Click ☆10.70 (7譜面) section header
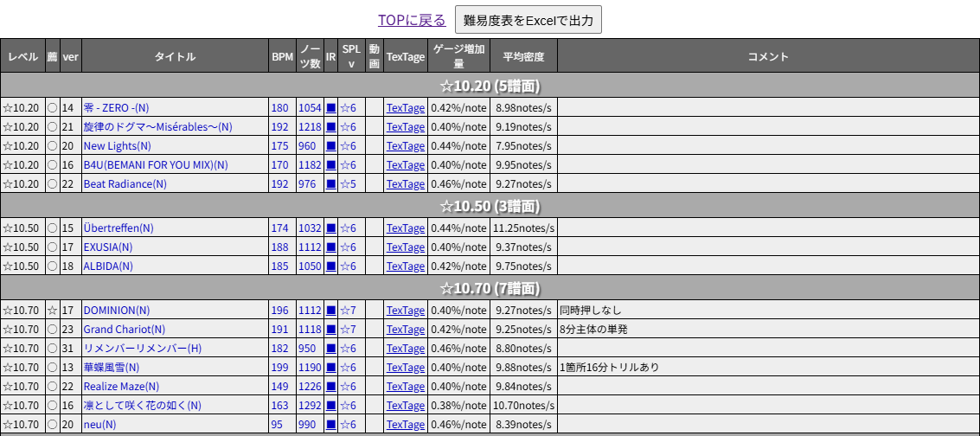The width and height of the screenshot is (980, 436). 490,288
